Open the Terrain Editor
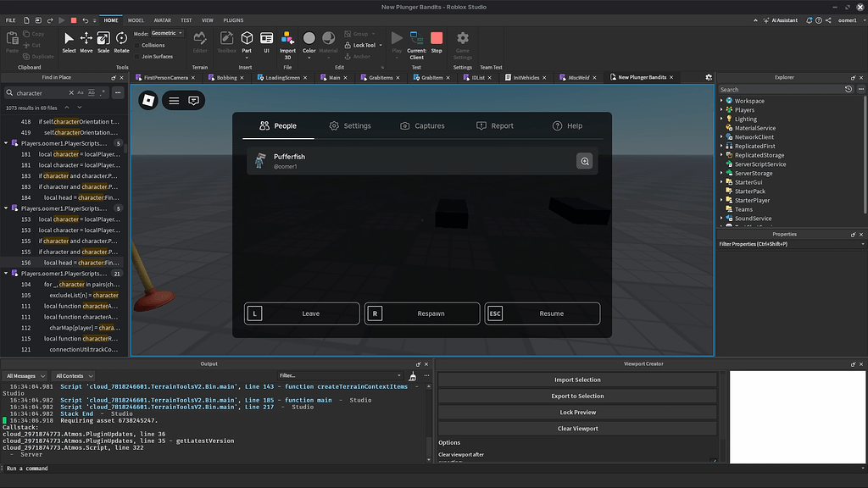This screenshot has width=868, height=488. pyautogui.click(x=200, y=41)
